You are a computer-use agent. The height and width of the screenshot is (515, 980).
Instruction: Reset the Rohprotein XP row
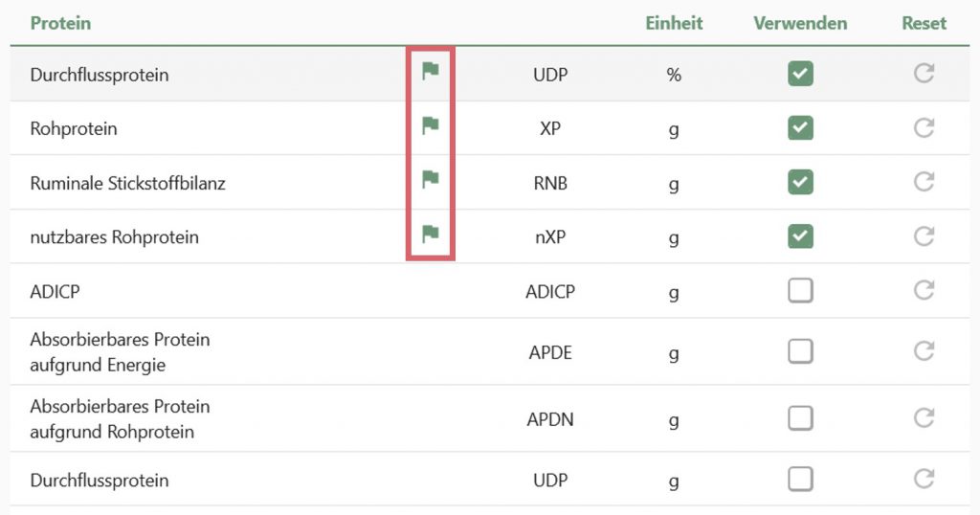tap(924, 127)
